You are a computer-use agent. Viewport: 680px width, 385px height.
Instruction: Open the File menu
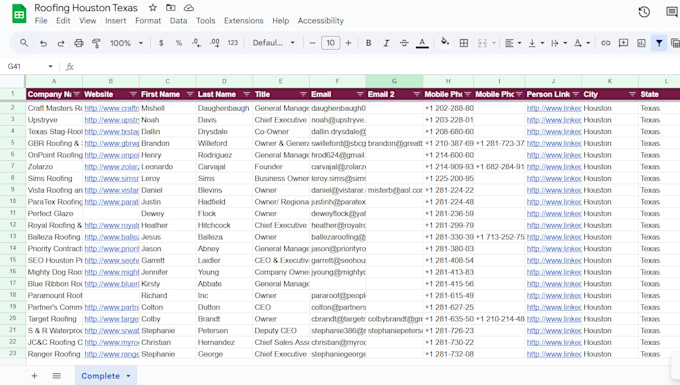[x=41, y=20]
